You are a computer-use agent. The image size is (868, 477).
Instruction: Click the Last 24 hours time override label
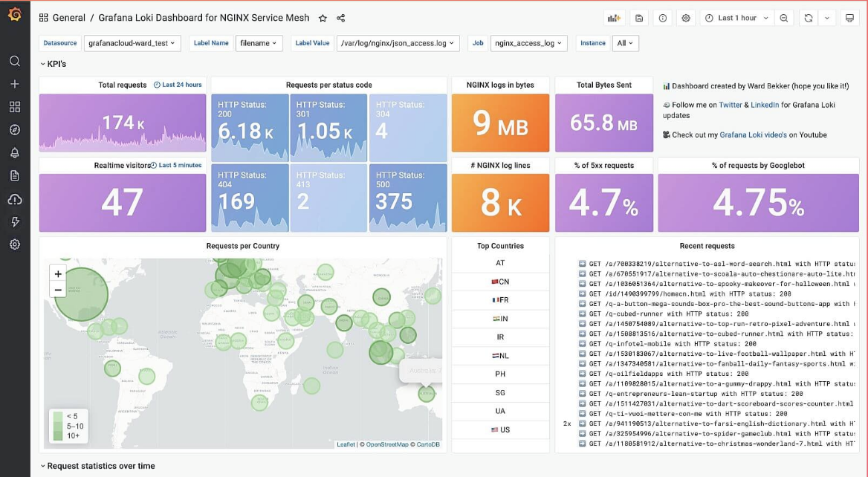(178, 85)
